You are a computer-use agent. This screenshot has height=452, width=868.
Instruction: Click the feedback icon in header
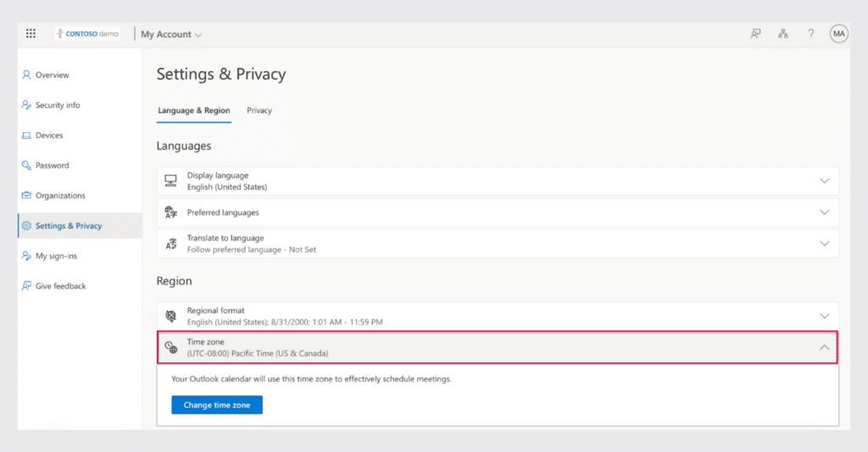pos(755,34)
